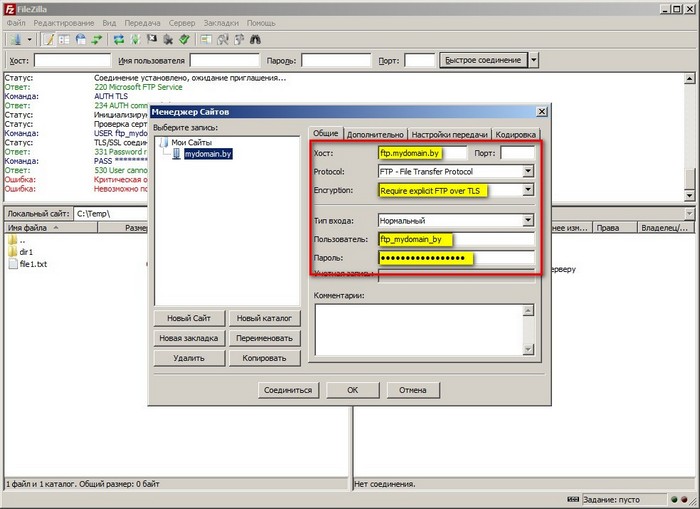This screenshot has width=700, height=509.
Task: Toggle the local directory tree icon
Action: click(64, 40)
